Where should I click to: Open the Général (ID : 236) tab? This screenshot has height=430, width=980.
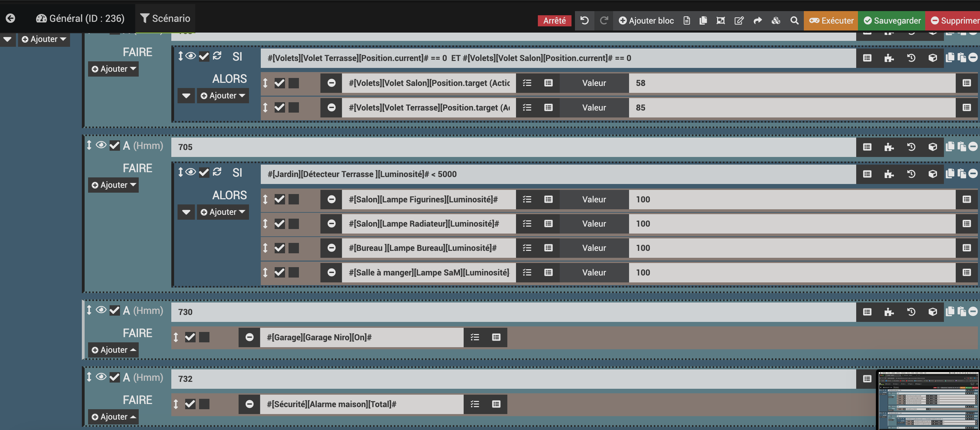coord(80,18)
